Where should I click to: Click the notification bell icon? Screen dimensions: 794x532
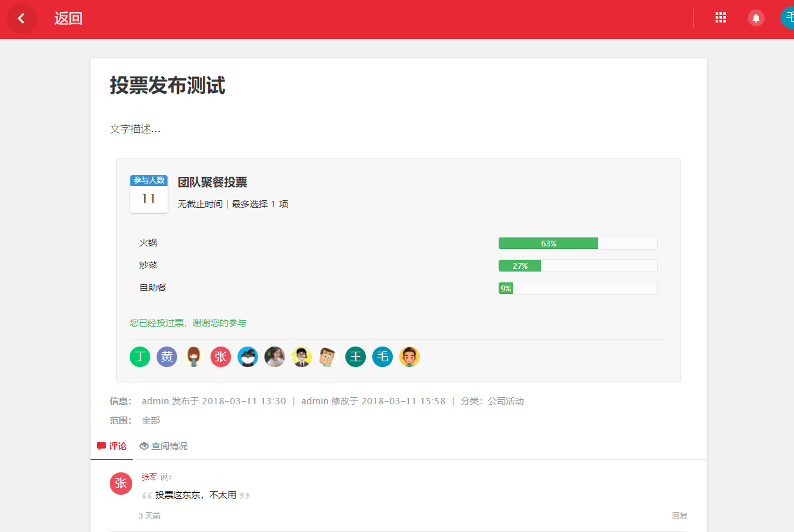pos(755,17)
